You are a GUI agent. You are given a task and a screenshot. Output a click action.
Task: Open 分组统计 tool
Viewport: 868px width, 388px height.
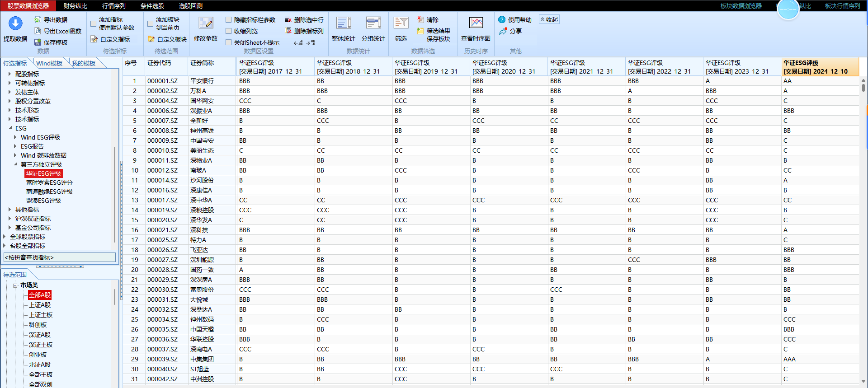coord(373,23)
